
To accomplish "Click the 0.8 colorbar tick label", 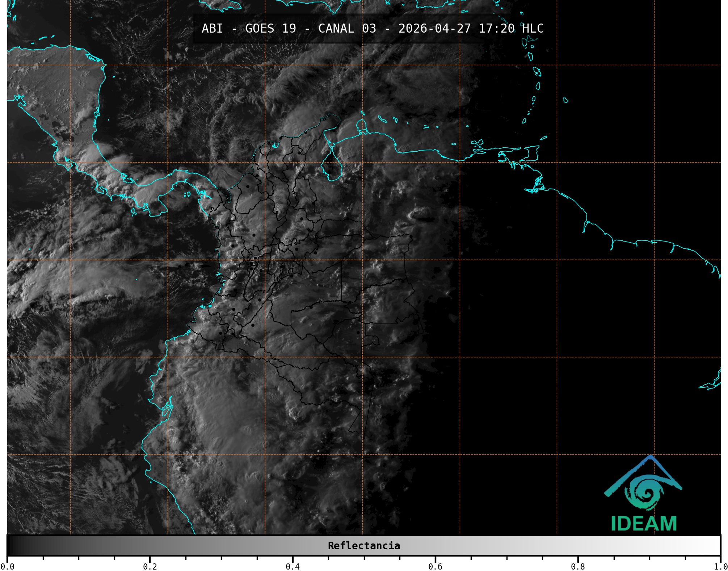I will click(x=578, y=566).
